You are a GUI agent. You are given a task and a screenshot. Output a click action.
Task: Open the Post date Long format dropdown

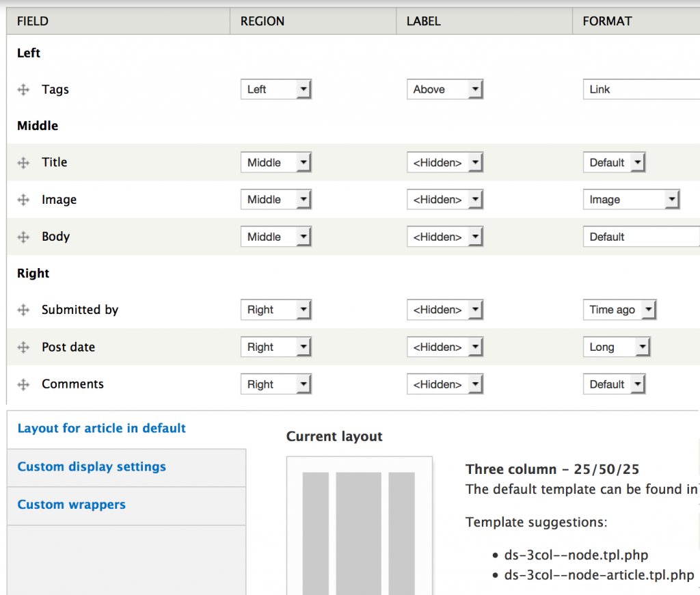pyautogui.click(x=615, y=347)
